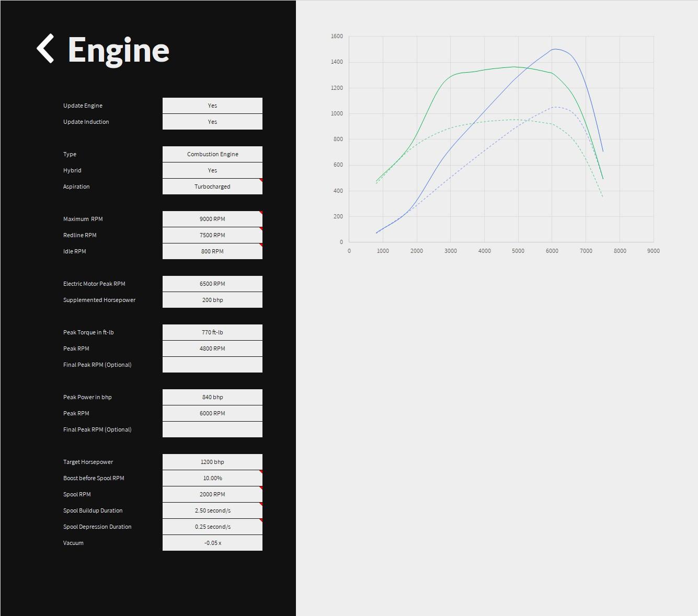
Task: Click the Spool RPM 2000 field
Action: pyautogui.click(x=212, y=494)
